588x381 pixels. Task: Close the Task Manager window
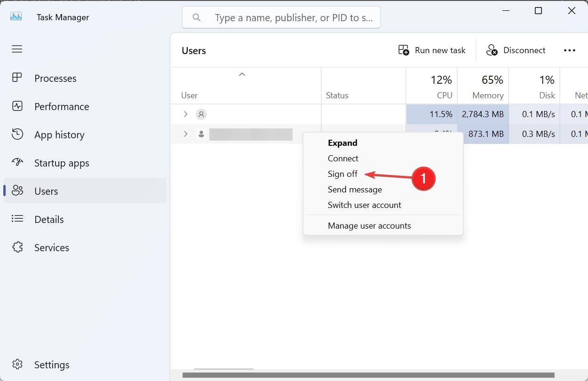point(572,10)
